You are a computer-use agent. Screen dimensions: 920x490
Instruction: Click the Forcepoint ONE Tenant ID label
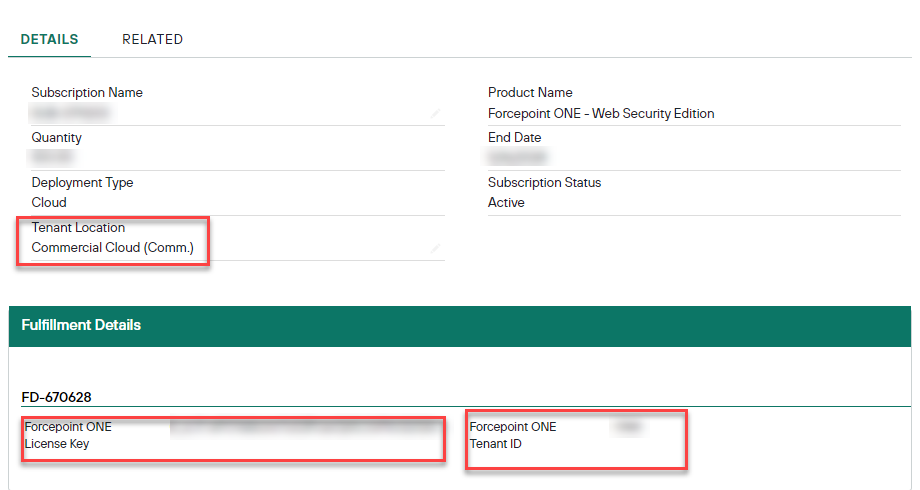coord(512,435)
